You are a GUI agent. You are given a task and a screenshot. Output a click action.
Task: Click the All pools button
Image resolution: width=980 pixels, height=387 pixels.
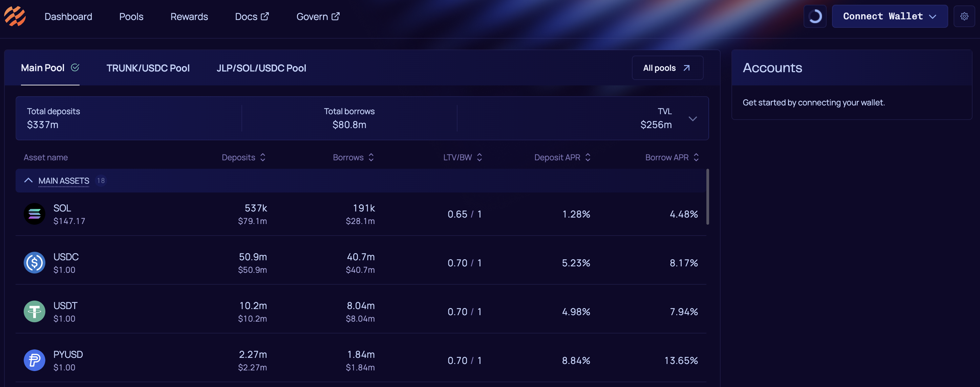pyautogui.click(x=667, y=68)
